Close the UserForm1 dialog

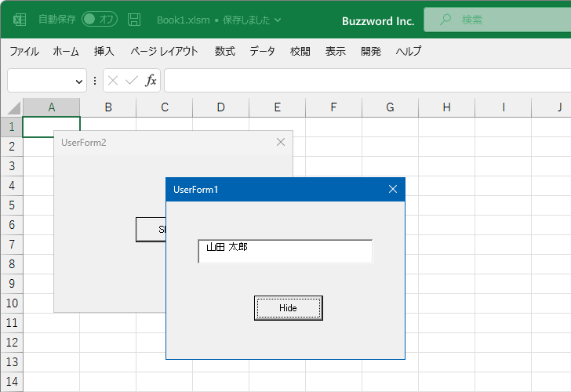coord(392,189)
